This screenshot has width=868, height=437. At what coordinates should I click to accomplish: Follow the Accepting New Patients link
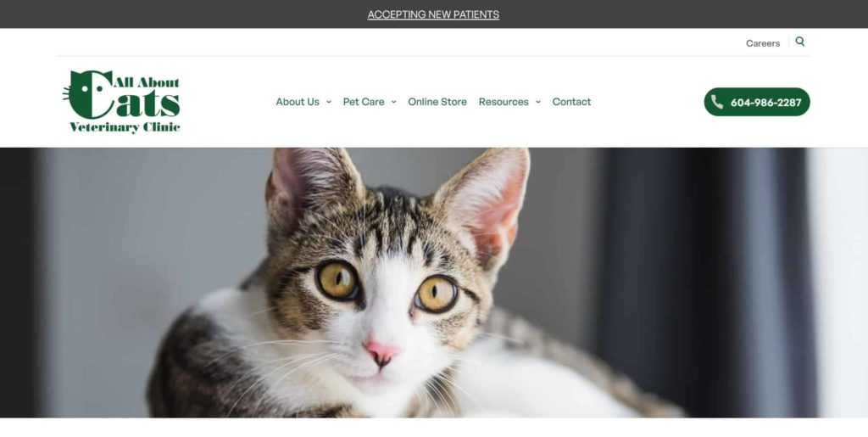click(x=433, y=14)
